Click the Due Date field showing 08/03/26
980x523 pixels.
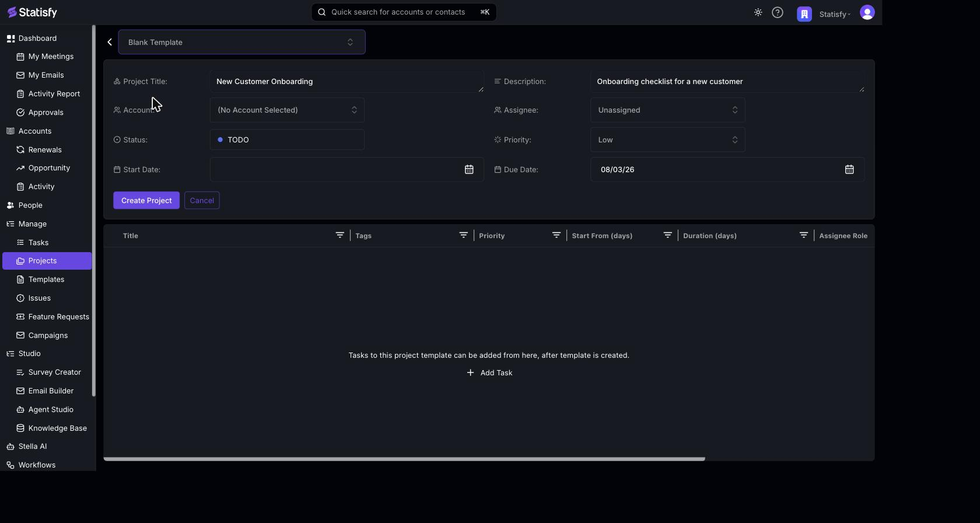point(727,169)
